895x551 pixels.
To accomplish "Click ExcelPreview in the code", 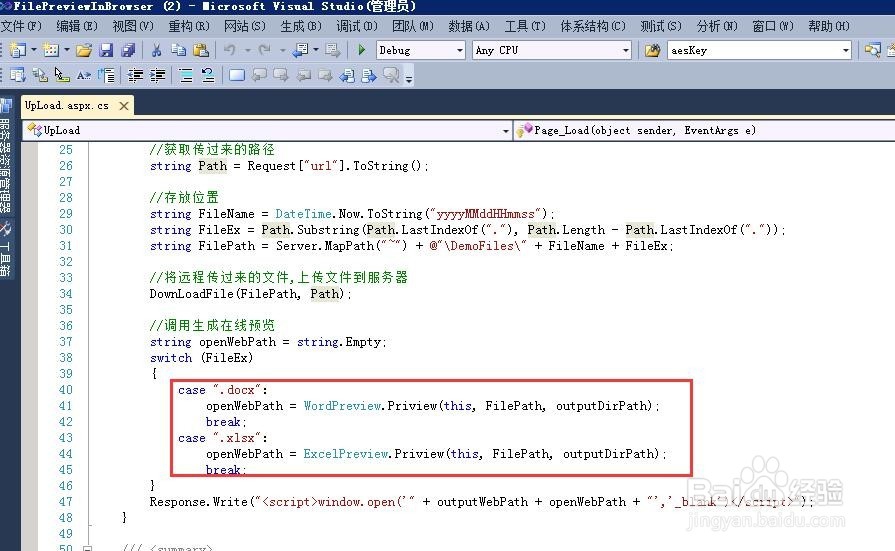I will pos(346,453).
